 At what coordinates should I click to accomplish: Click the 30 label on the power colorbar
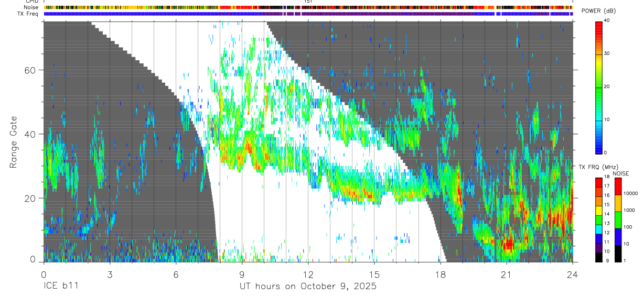coord(607,53)
